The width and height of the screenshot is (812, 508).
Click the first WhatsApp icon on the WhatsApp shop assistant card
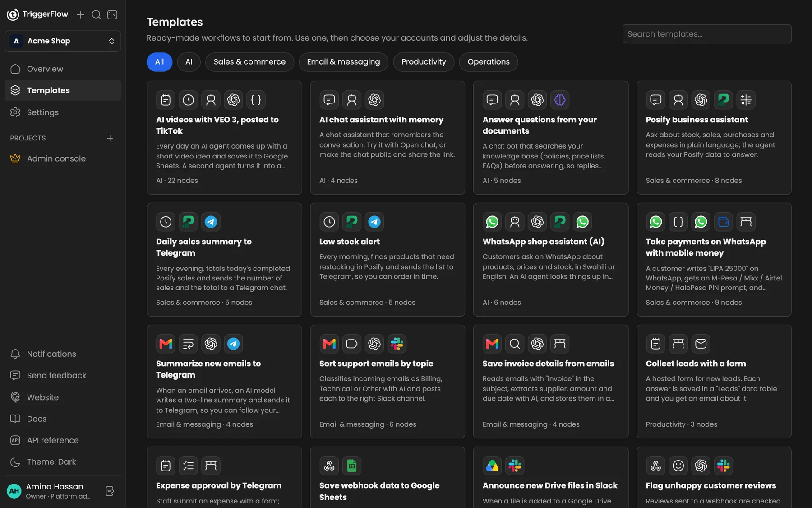[492, 222]
